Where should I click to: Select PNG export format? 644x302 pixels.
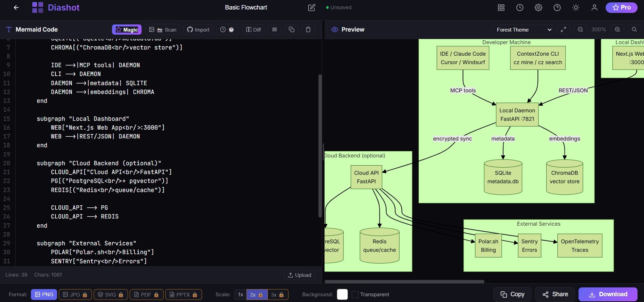click(44, 294)
